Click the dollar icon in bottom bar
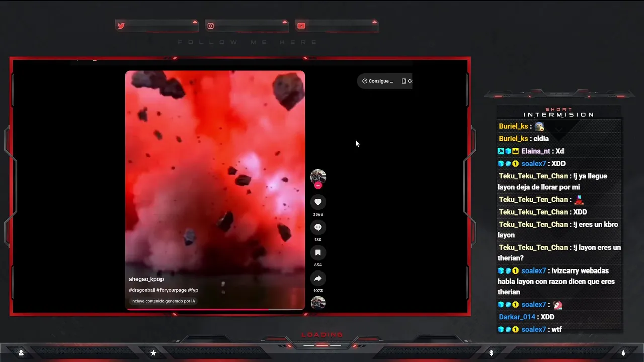Viewport: 644px width, 362px height. click(491, 353)
